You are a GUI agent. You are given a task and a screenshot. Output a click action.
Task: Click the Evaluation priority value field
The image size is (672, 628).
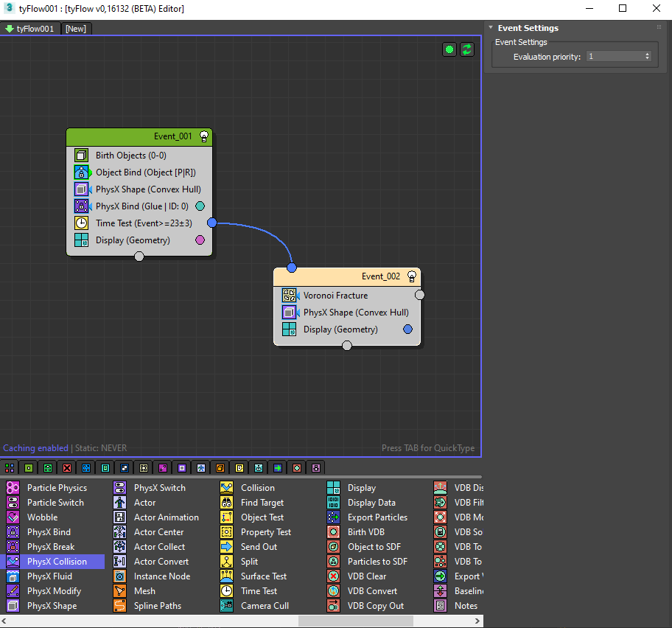(615, 57)
